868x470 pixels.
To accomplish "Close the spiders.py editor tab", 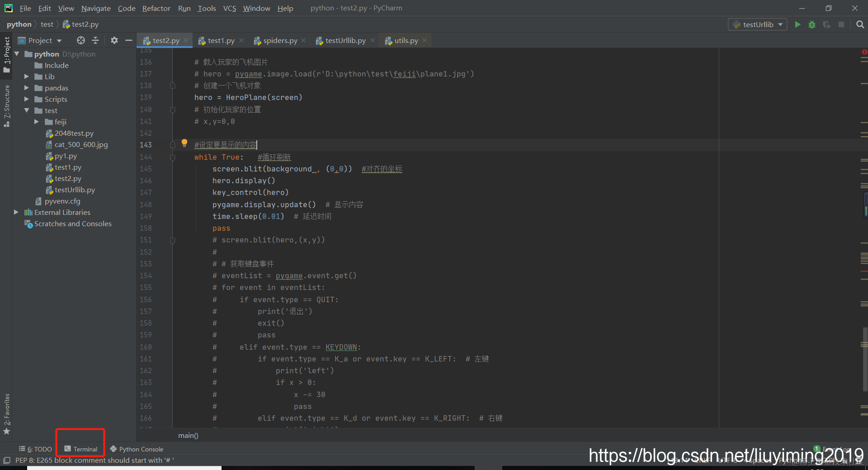I will (303, 40).
